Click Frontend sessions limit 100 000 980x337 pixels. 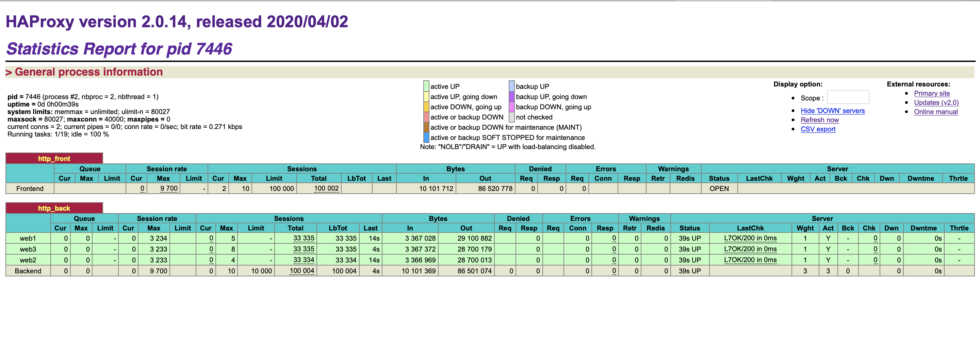[x=281, y=188]
